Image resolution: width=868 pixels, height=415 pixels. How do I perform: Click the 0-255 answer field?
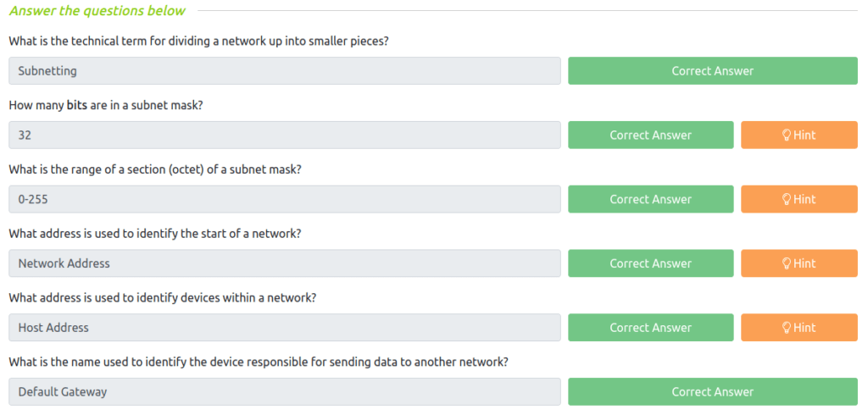[x=285, y=199]
